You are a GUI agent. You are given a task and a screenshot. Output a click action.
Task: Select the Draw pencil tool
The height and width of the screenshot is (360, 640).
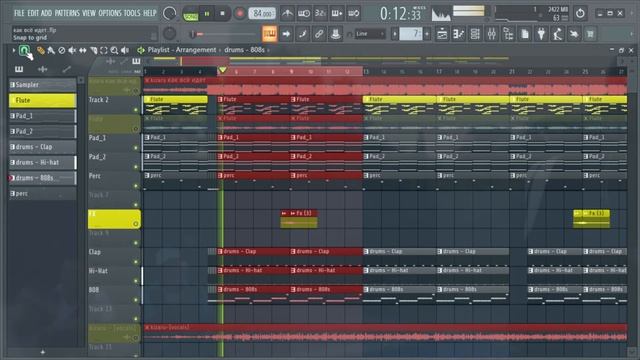(x=40, y=50)
